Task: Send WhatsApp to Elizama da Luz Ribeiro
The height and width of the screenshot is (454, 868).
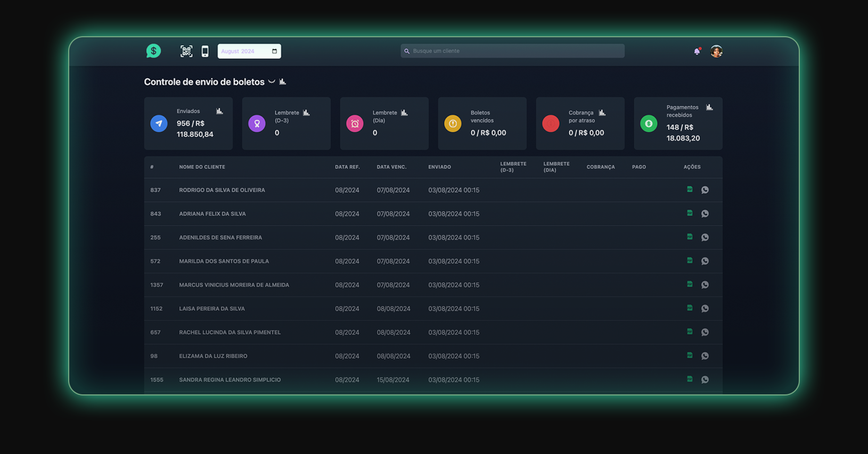Action: pos(705,356)
